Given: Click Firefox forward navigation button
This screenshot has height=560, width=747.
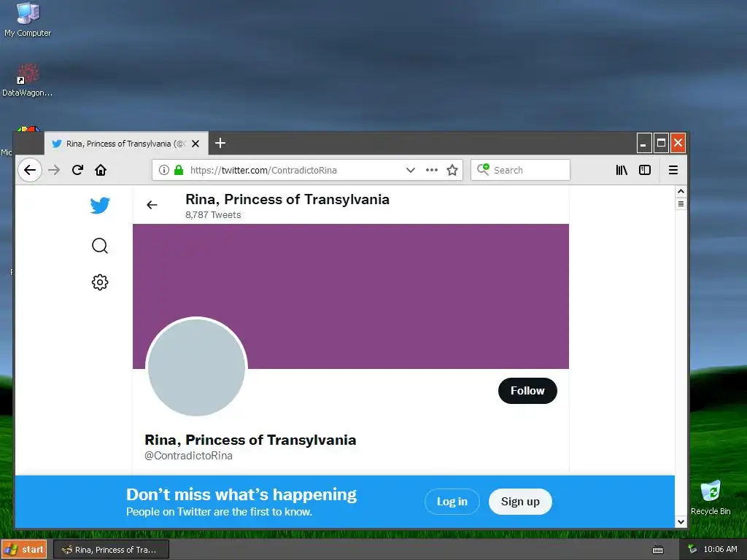Looking at the screenshot, I should (54, 170).
